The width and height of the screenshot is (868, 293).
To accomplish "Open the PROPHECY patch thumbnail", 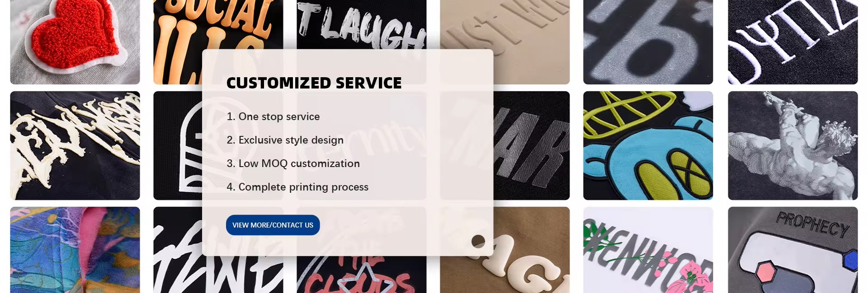I will pos(793,250).
